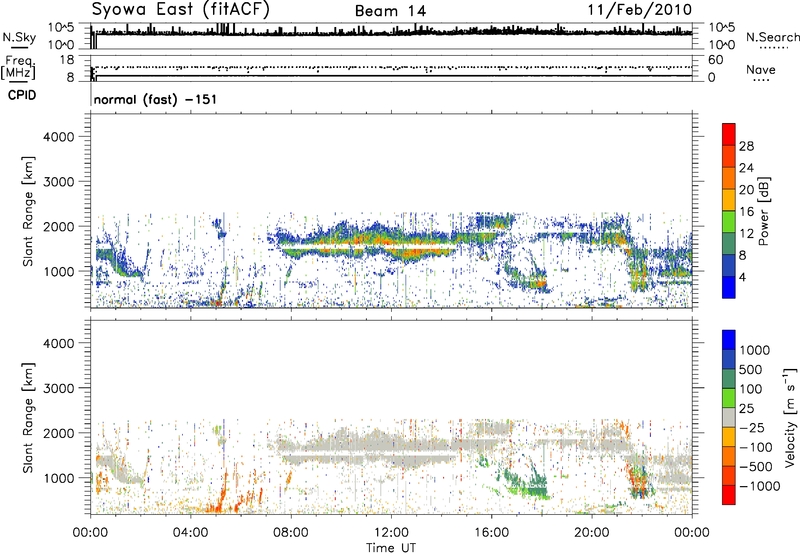Click the "16" value on the power scale
The width and height of the screenshot is (800, 554).
tap(746, 212)
